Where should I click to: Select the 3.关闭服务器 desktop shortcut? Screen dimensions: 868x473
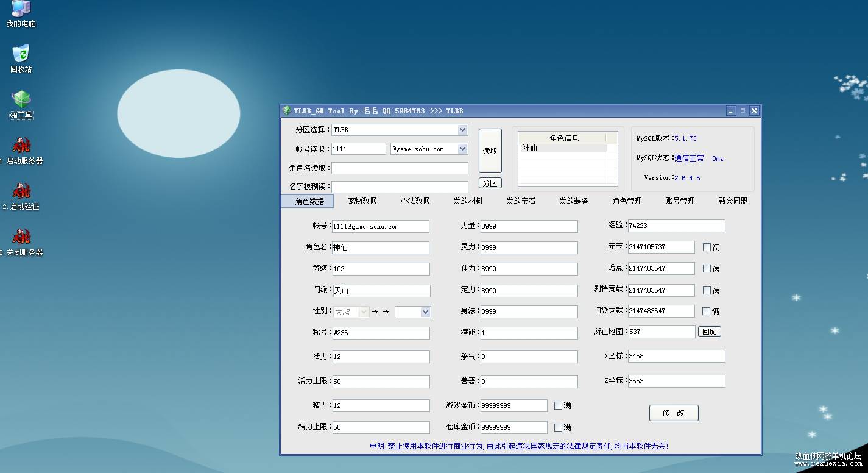[x=21, y=242]
